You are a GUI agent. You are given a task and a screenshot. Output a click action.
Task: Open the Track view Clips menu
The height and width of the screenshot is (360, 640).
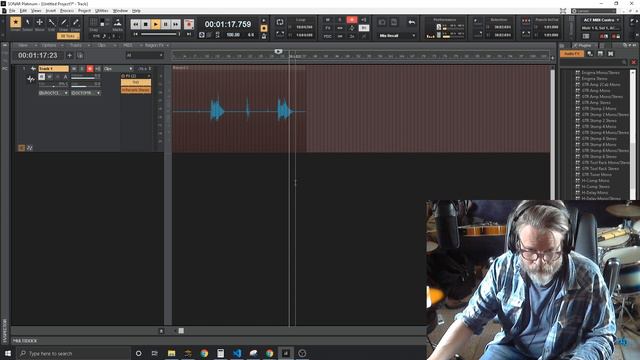(x=102, y=45)
